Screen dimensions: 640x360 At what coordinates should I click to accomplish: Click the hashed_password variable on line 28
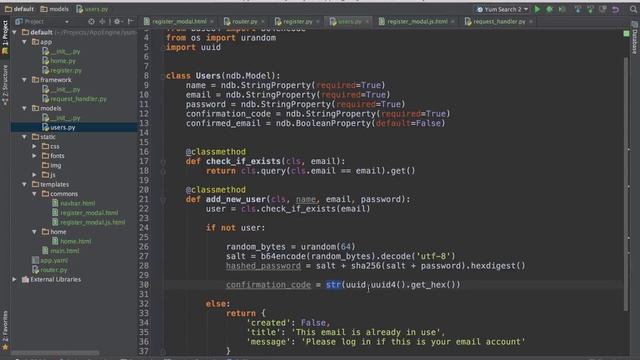coord(263,266)
